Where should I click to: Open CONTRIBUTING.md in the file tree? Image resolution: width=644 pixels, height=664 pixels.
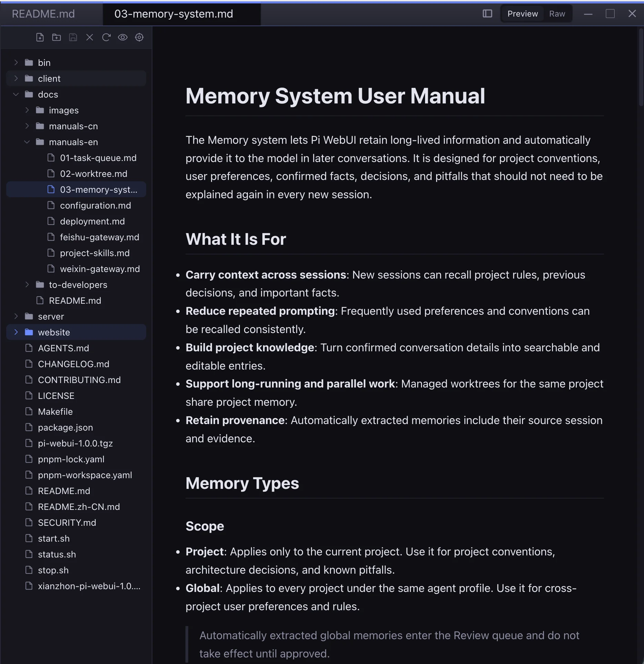pyautogui.click(x=76, y=380)
